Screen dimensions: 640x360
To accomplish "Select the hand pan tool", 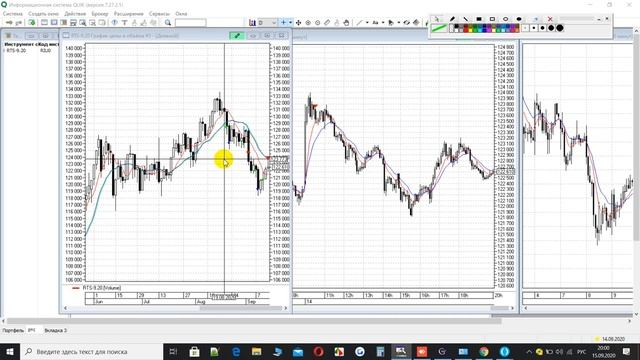I will (x=346, y=22).
